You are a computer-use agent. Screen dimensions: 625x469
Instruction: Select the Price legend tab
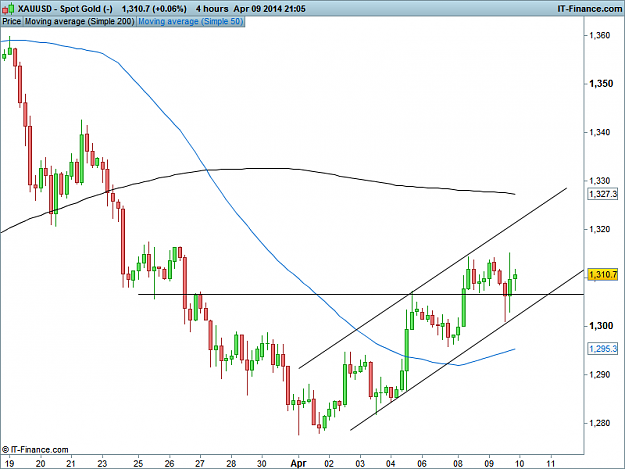point(12,22)
